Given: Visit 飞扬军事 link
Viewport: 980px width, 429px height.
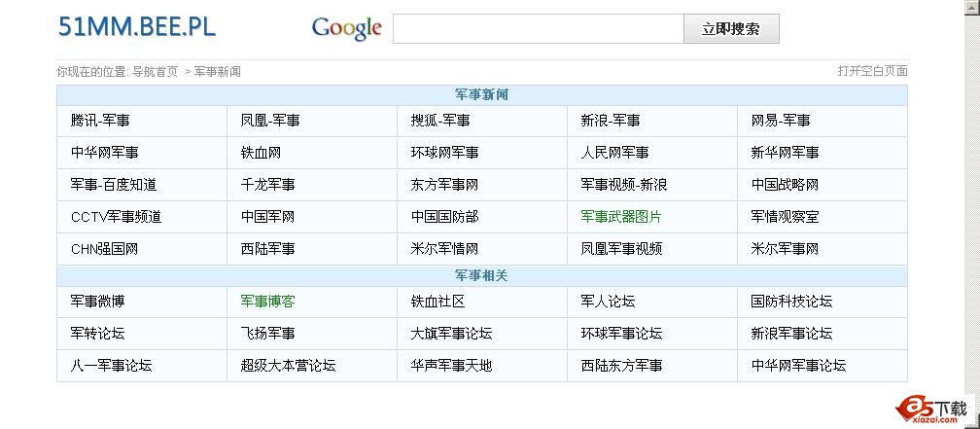Looking at the screenshot, I should 267,334.
